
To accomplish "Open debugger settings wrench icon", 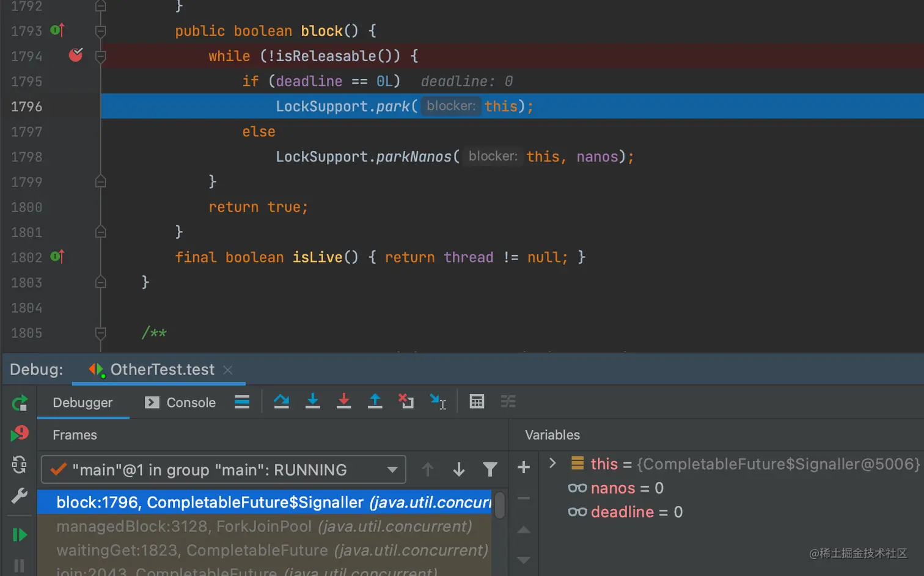I will 20,495.
